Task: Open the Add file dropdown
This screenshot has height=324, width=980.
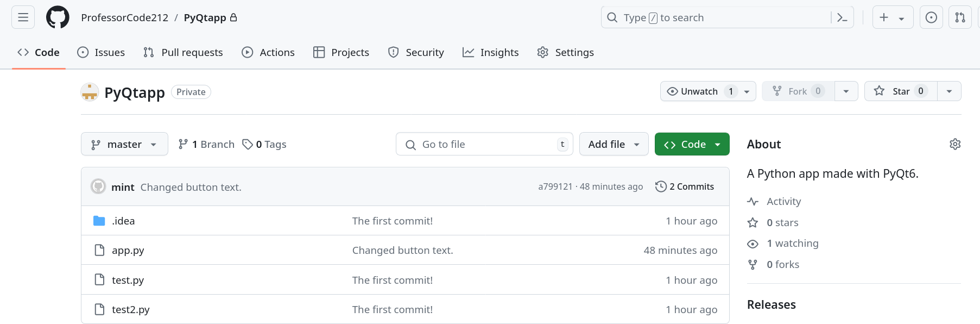Action: pyautogui.click(x=614, y=144)
